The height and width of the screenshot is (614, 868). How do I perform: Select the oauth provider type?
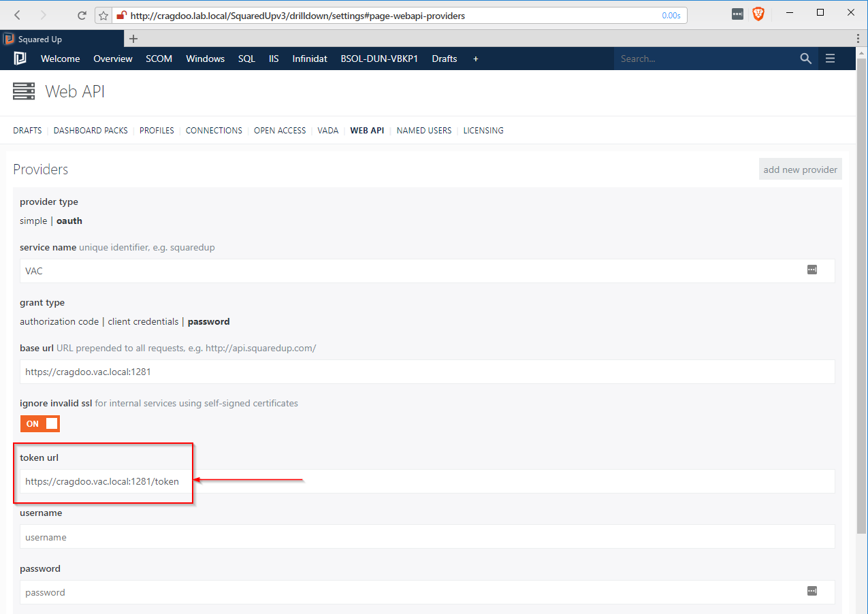point(69,221)
